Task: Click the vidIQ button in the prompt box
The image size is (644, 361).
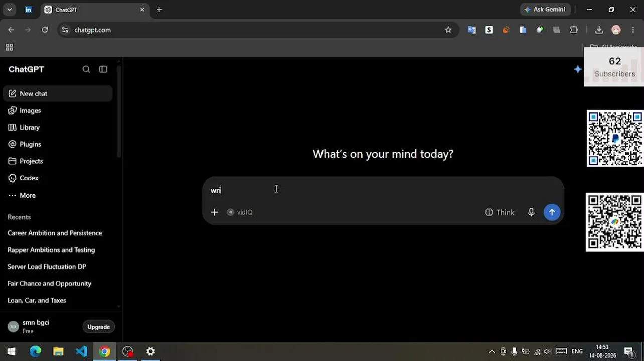Action: 240,212
